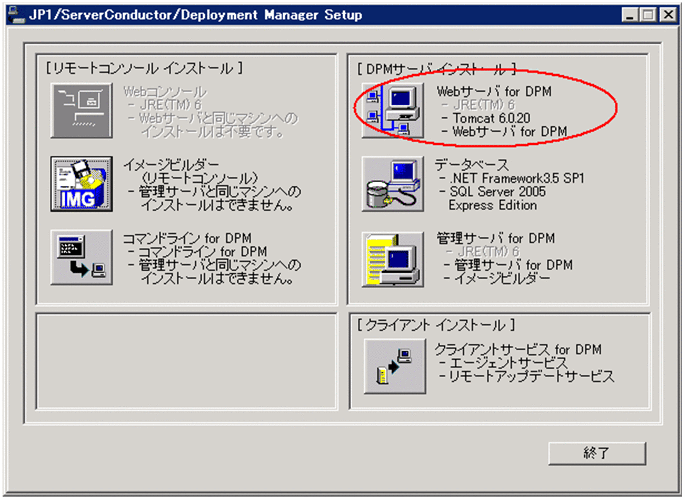The image size is (685, 500).
Task: Launch Image Builder IMG icon installer
Action: coord(82,184)
